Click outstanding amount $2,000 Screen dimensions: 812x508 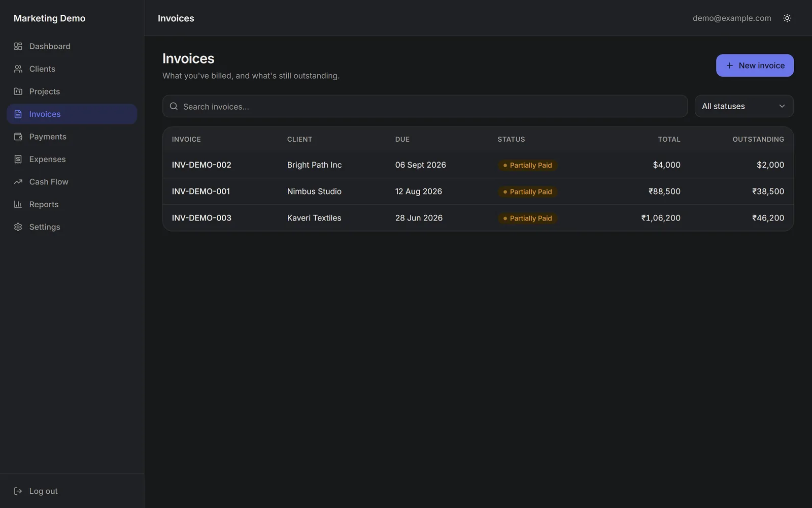pyautogui.click(x=770, y=165)
